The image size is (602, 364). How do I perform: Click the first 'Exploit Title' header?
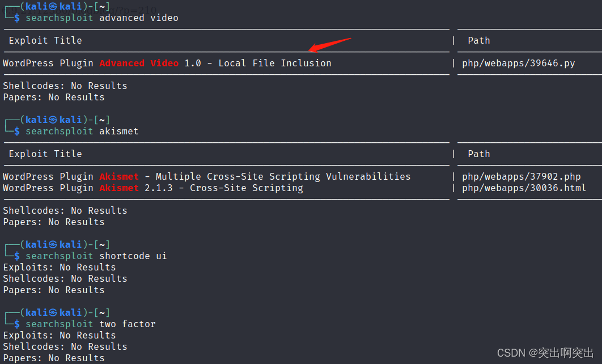tap(45, 41)
